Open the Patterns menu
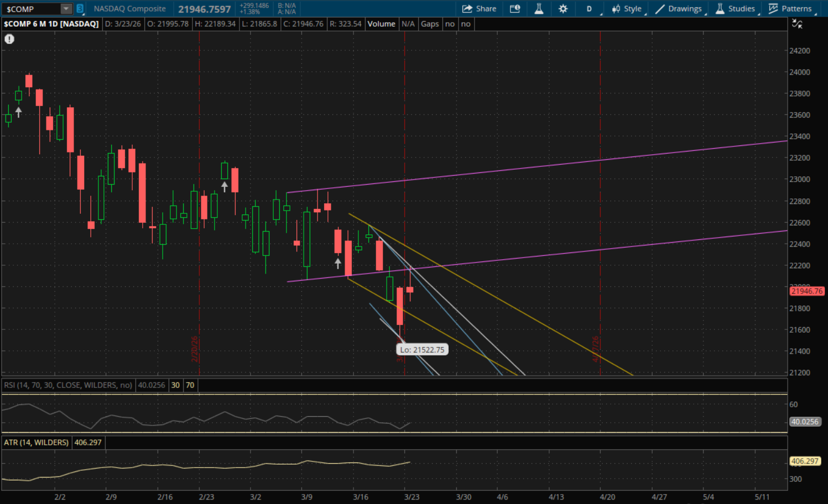Image resolution: width=828 pixels, height=504 pixels. pos(790,9)
